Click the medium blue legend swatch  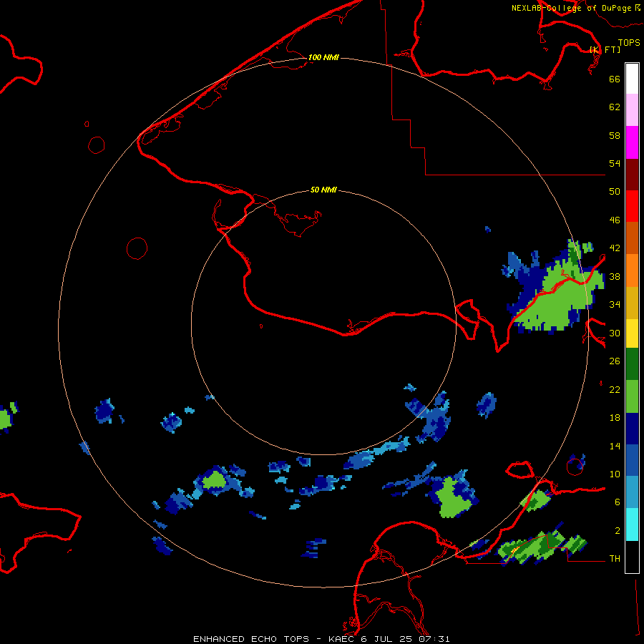pos(632,460)
